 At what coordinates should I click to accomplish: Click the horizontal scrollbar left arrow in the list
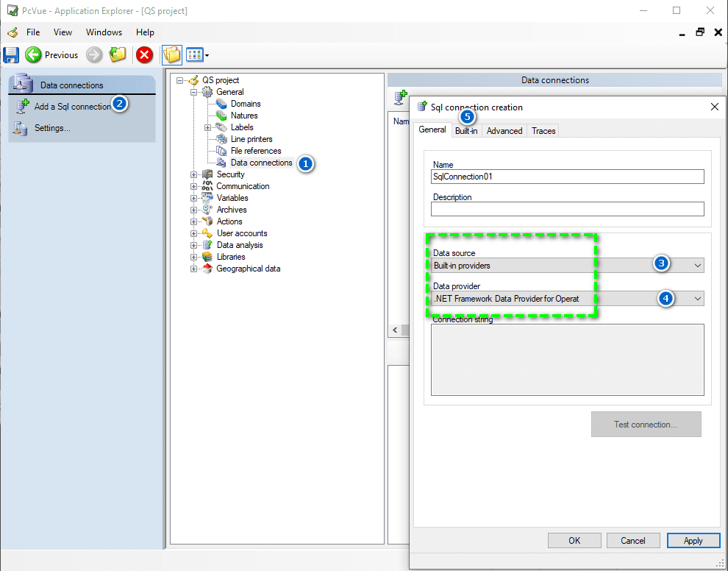pos(395,330)
